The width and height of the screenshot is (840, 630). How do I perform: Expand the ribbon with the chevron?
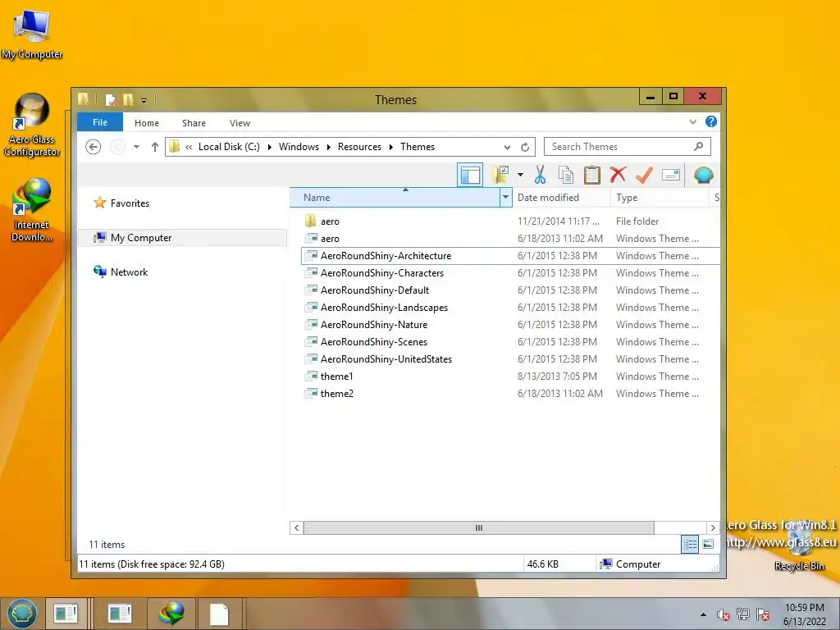692,121
